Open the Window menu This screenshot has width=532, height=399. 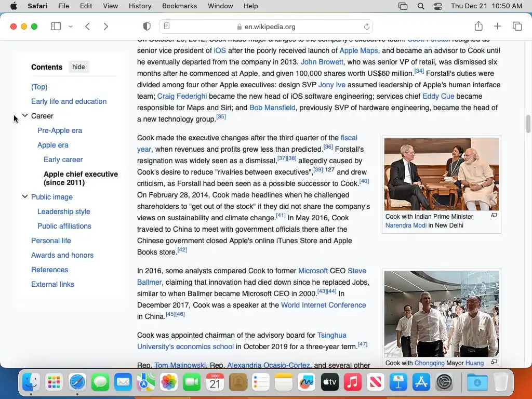pyautogui.click(x=220, y=6)
